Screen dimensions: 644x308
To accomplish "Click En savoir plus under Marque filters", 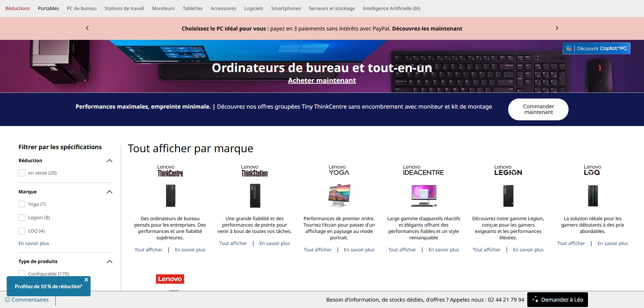I will tap(34, 243).
